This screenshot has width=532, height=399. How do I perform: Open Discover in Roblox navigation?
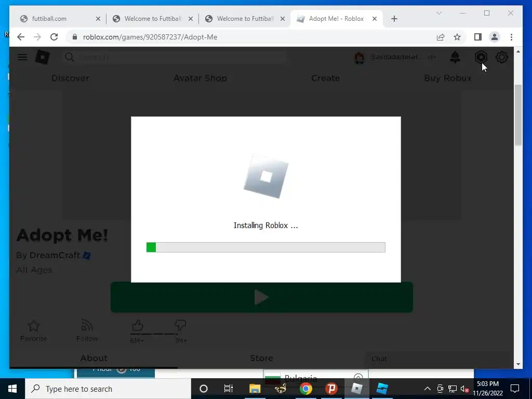coord(70,78)
